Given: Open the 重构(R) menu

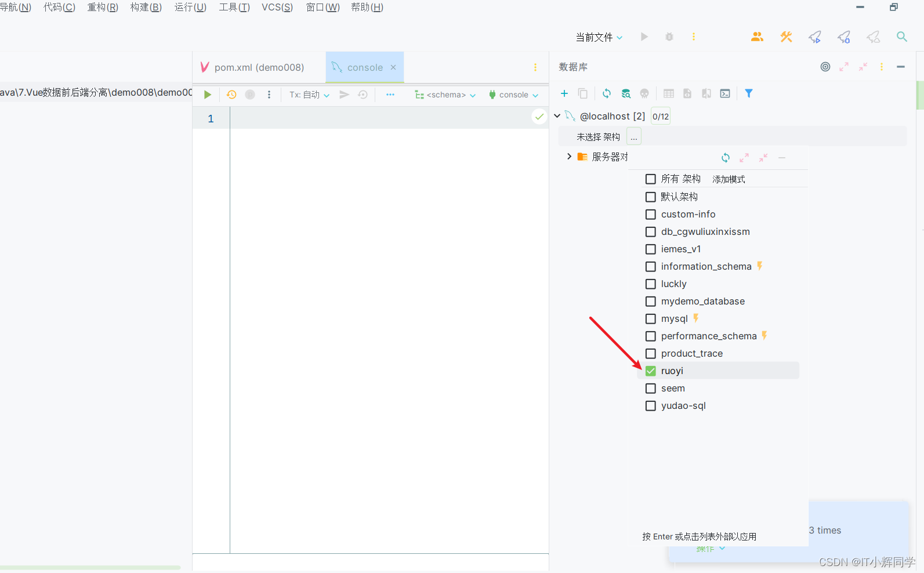Looking at the screenshot, I should [103, 7].
